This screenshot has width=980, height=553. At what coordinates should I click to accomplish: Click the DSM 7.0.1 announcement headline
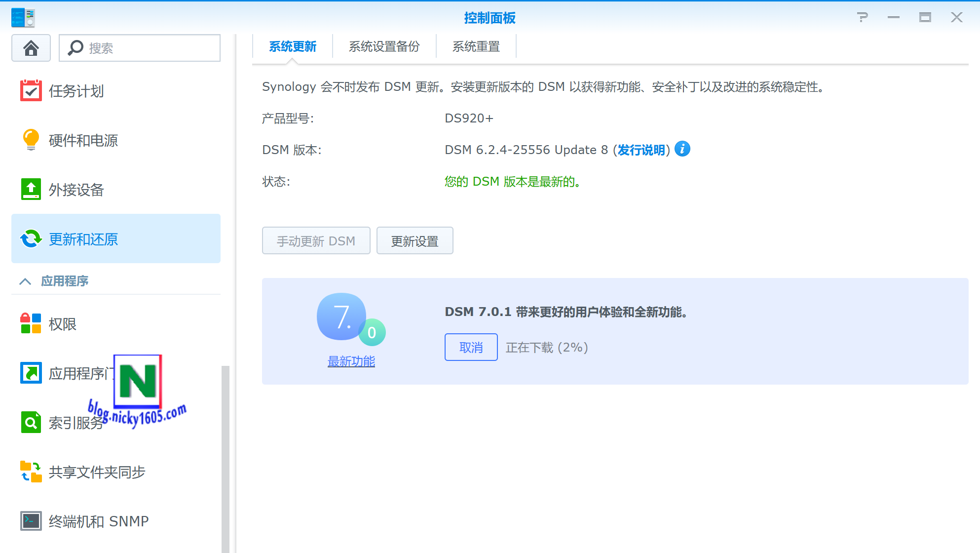(x=566, y=312)
